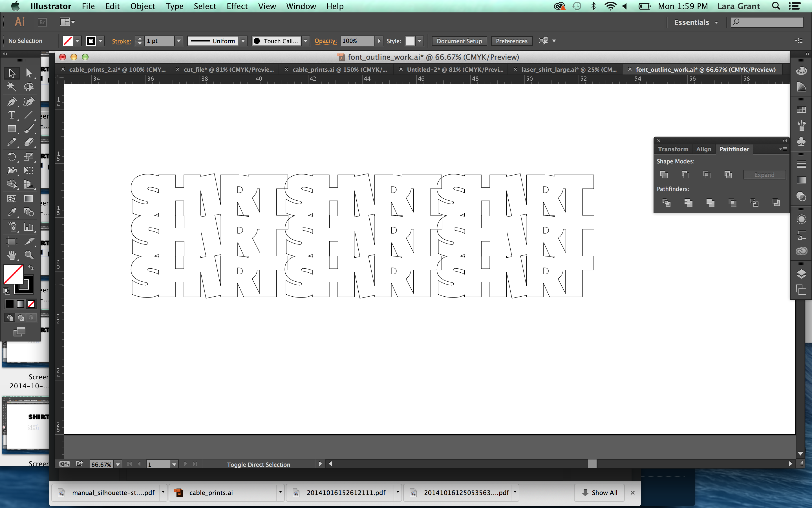Select the Rectangle tool
Image resolution: width=812 pixels, height=508 pixels.
(12, 129)
